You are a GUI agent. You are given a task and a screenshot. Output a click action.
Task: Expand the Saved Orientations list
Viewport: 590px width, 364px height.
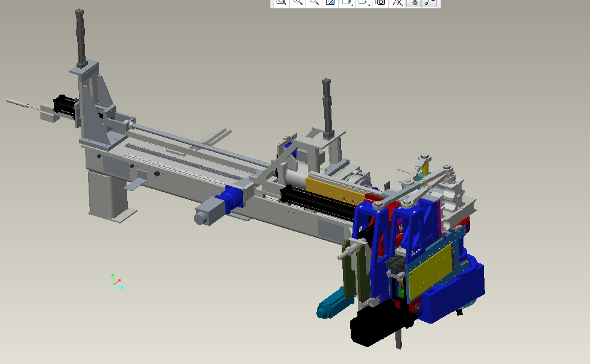[x=364, y=2]
